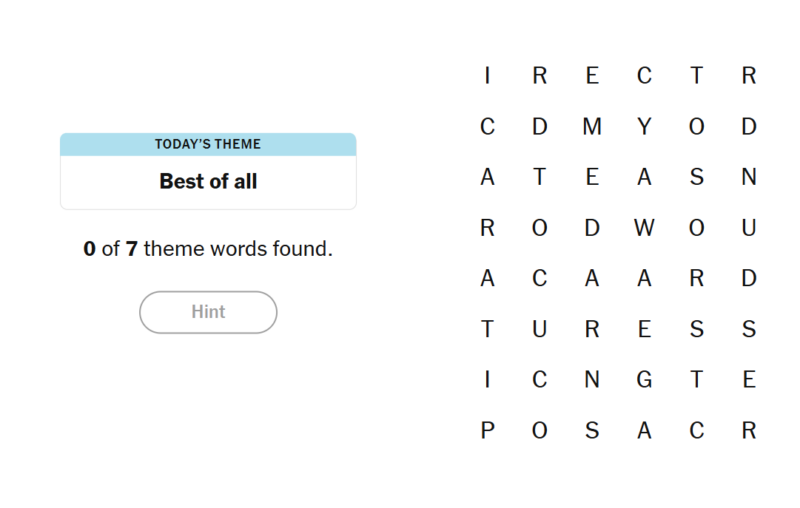
Task: Select the I in the seventh row
Action: click(487, 380)
